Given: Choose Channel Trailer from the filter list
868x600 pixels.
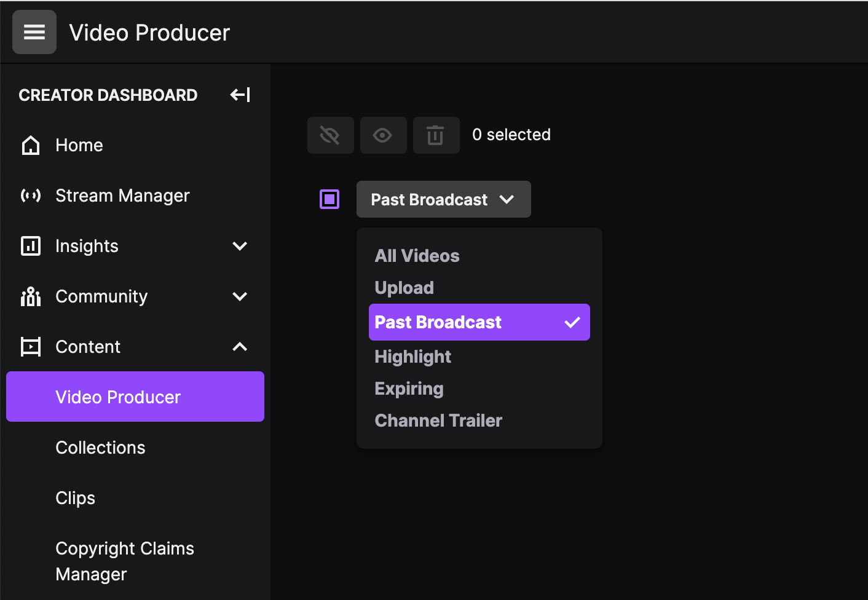Looking at the screenshot, I should (439, 420).
